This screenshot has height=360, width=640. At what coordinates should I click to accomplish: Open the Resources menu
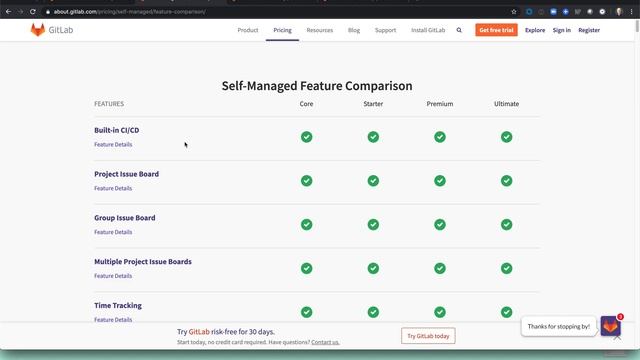[320, 30]
